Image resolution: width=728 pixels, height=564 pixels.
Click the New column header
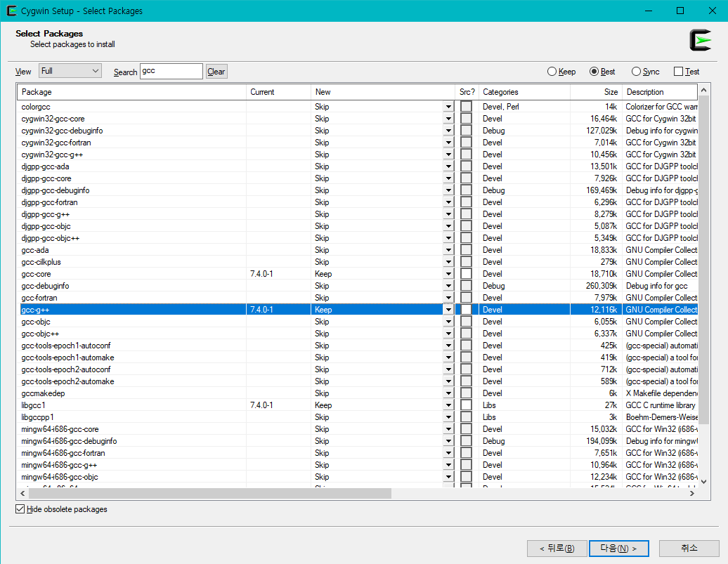(x=383, y=92)
